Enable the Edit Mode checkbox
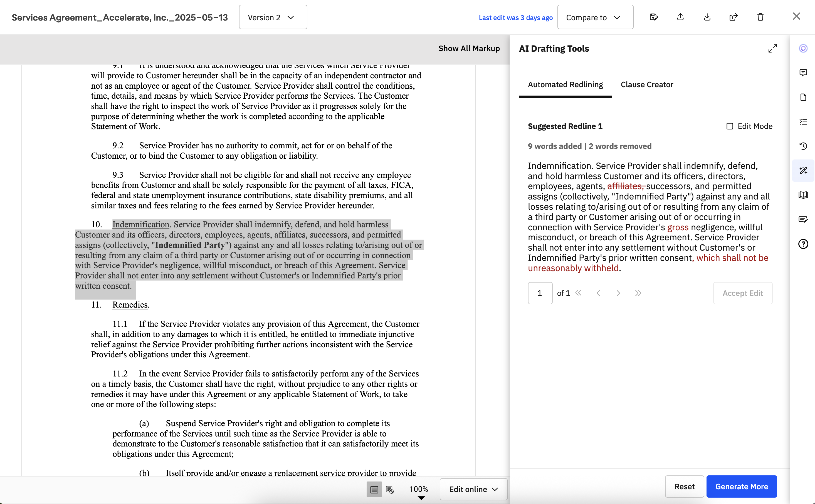The image size is (815, 504). [x=730, y=126]
